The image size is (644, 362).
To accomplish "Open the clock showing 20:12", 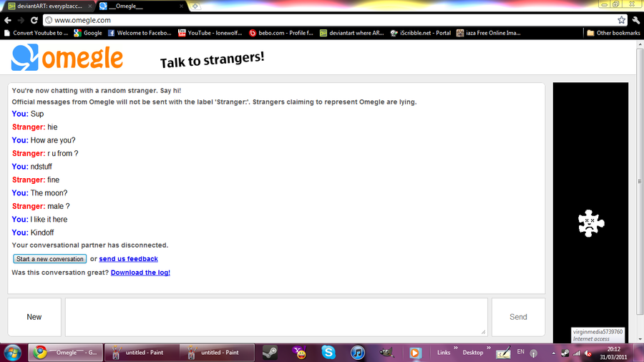I will (x=614, y=353).
